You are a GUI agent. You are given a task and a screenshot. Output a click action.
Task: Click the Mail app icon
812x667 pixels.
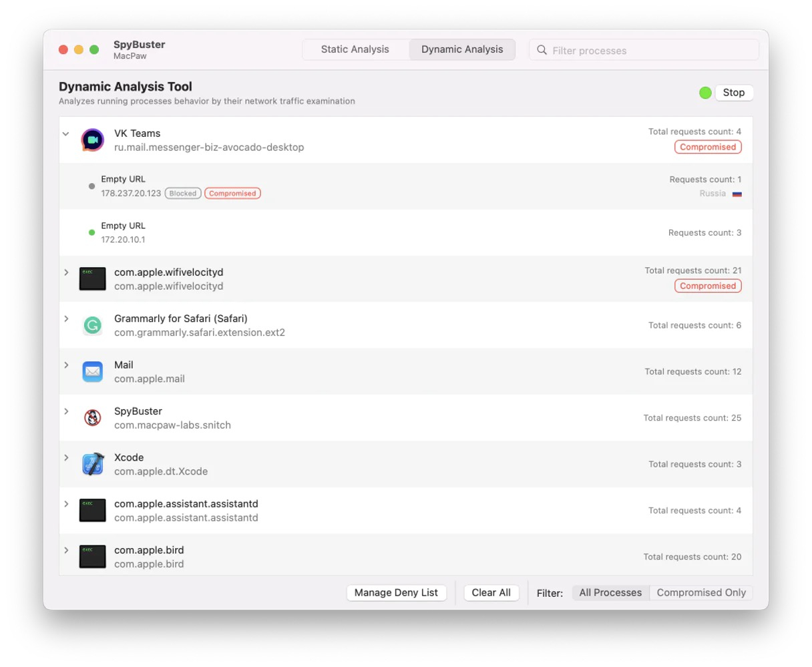(93, 372)
